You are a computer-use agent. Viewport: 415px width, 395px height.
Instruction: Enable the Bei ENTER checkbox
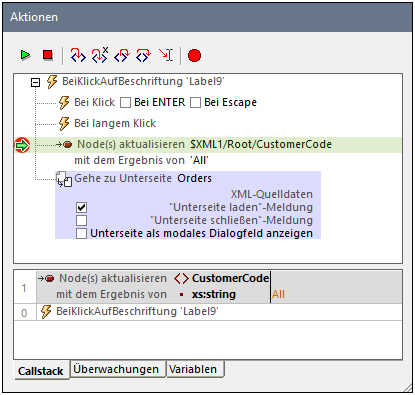(x=125, y=103)
